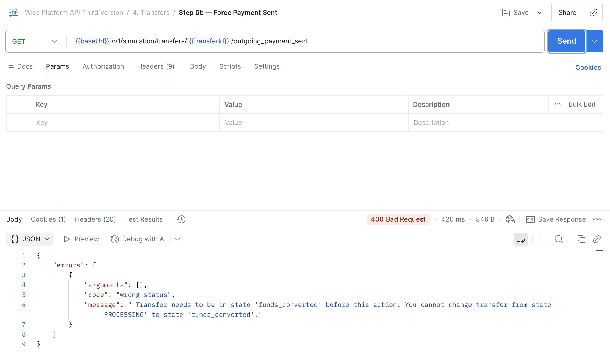
Task: Click the 420 ms response time
Action: pos(453,219)
